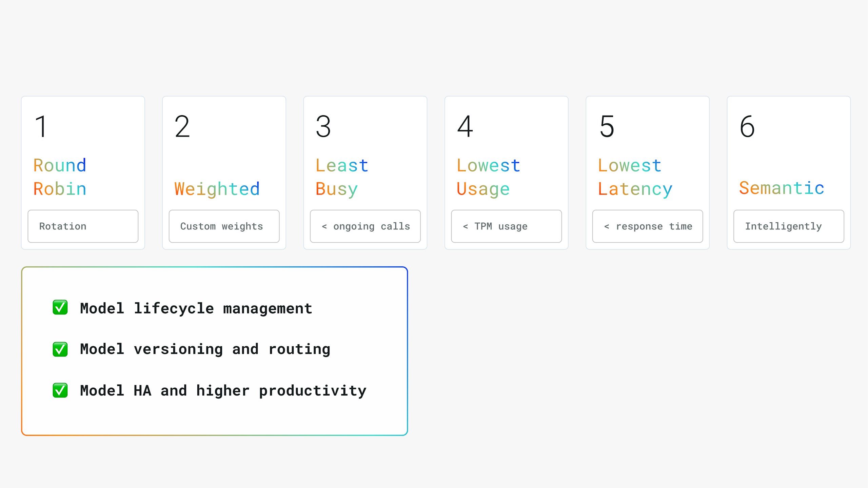Click the green checkmark beside Model lifecycle management
This screenshot has height=488, width=868.
point(60,308)
